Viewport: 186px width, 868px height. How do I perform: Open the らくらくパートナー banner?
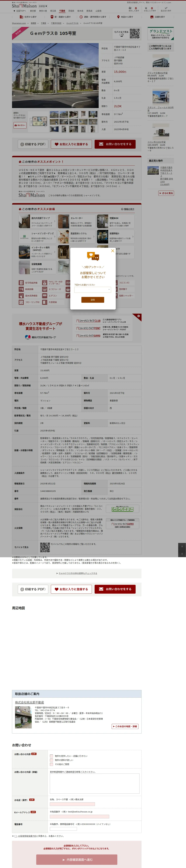pyautogui.click(x=123, y=509)
